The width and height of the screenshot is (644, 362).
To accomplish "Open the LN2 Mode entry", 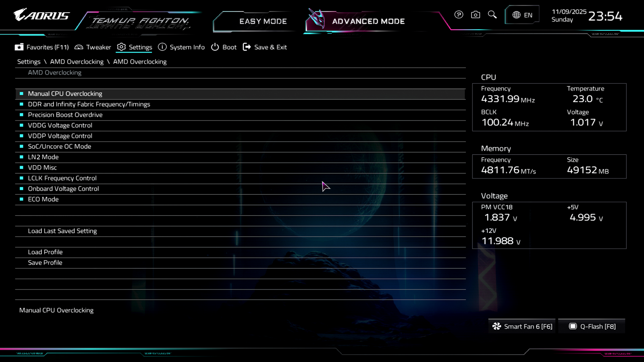I will [x=43, y=157].
